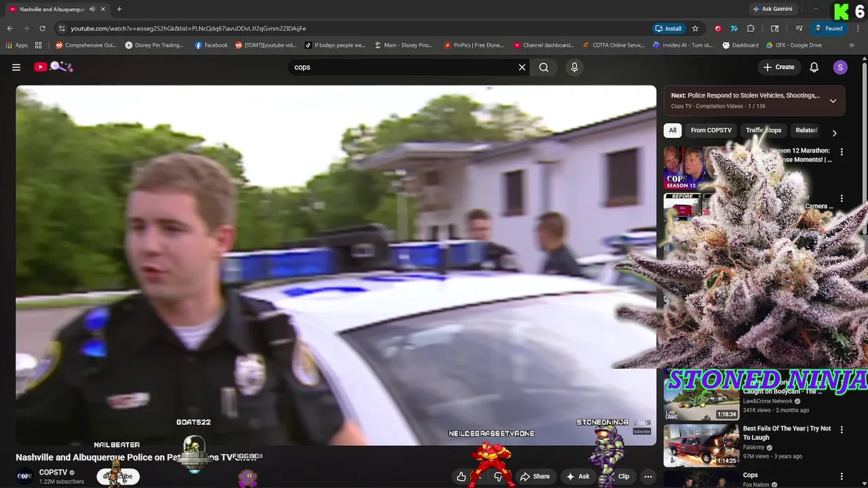The width and height of the screenshot is (868, 488).
Task: Reload the page
Action: 42,28
